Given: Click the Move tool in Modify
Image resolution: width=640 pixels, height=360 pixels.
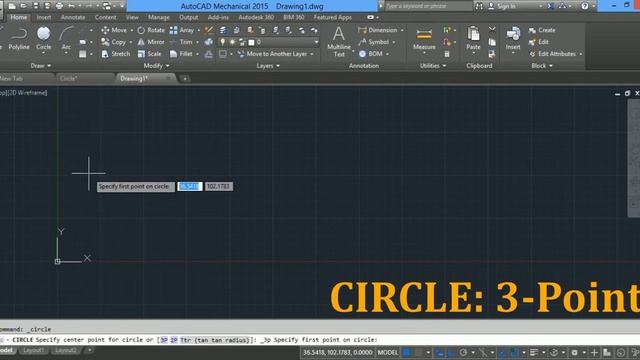Looking at the screenshot, I should [x=114, y=30].
